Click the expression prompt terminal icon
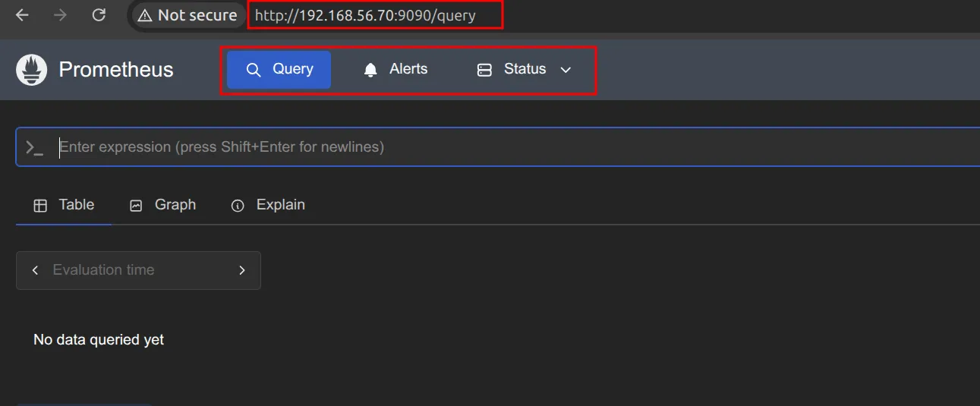The width and height of the screenshot is (980, 406). (34, 148)
